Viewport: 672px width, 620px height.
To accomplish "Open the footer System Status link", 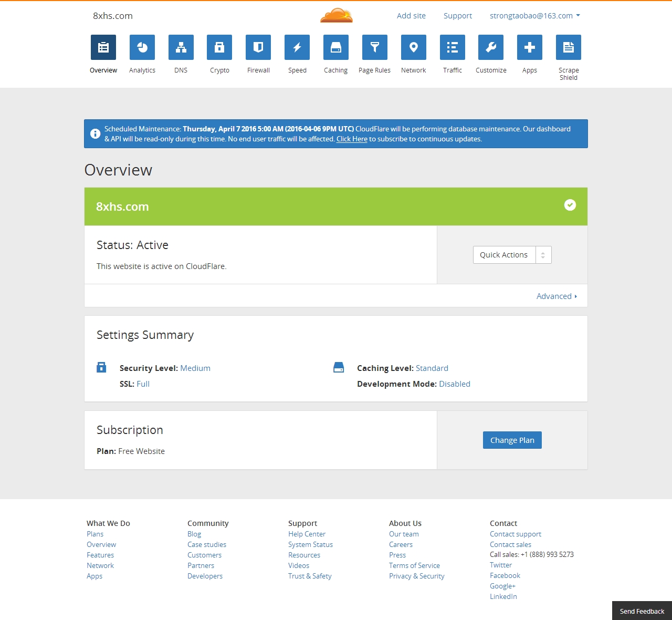I will [x=311, y=544].
